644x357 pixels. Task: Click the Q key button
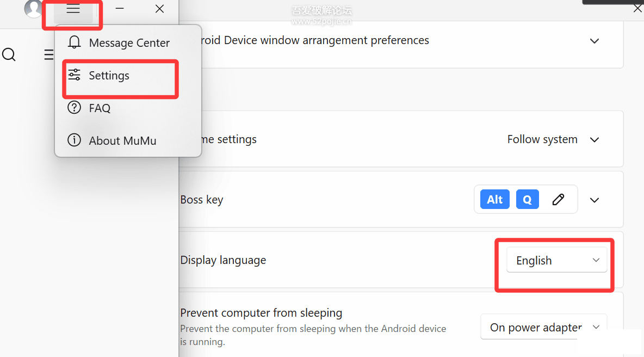coord(528,200)
